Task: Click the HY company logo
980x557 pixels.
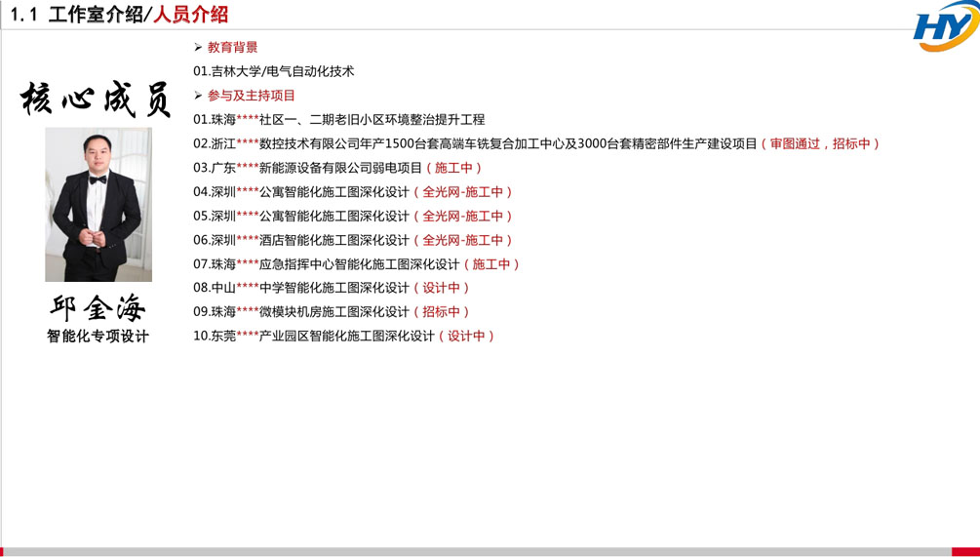Action: click(946, 26)
